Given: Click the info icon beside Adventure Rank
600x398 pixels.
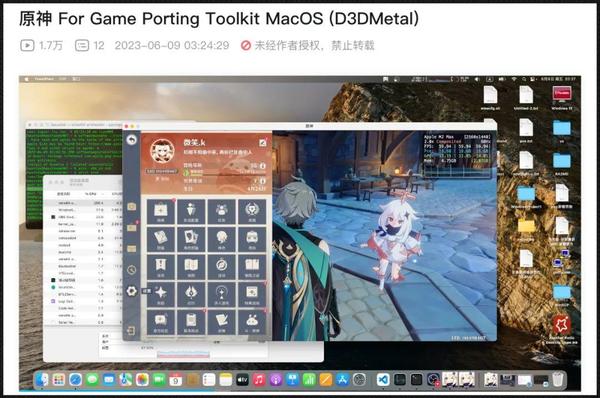Looking at the screenshot, I should (x=263, y=166).
